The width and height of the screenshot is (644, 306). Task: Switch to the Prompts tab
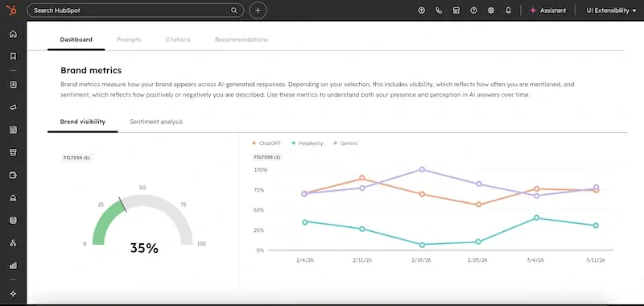[x=129, y=39]
